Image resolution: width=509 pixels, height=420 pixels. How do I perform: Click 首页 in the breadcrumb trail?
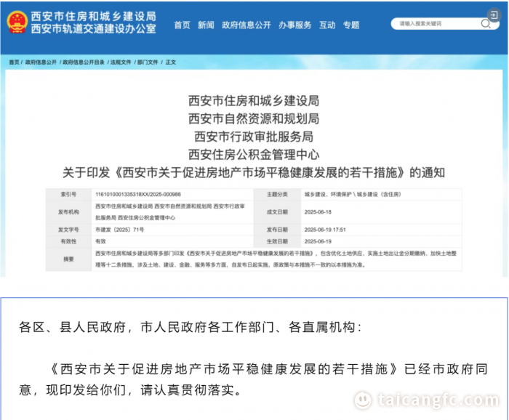(x=14, y=62)
